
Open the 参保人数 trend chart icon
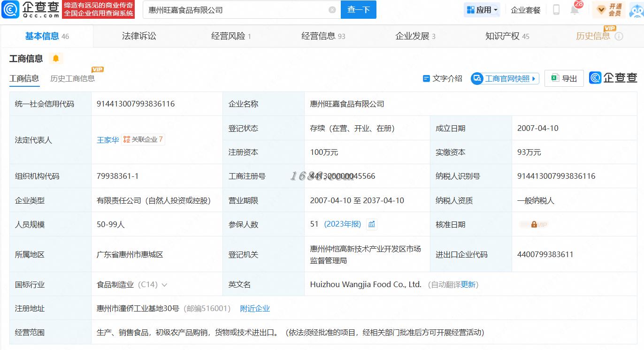pyautogui.click(x=372, y=224)
